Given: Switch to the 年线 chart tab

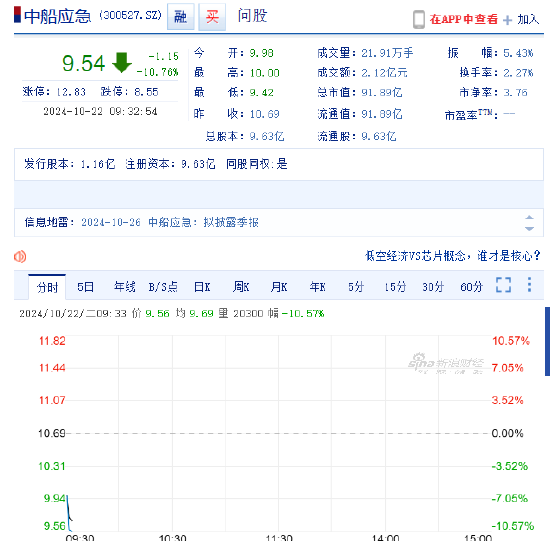Looking at the screenshot, I should (124, 287).
